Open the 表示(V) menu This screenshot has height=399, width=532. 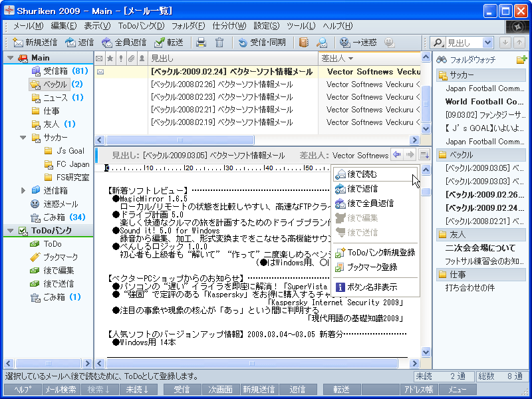[97, 26]
